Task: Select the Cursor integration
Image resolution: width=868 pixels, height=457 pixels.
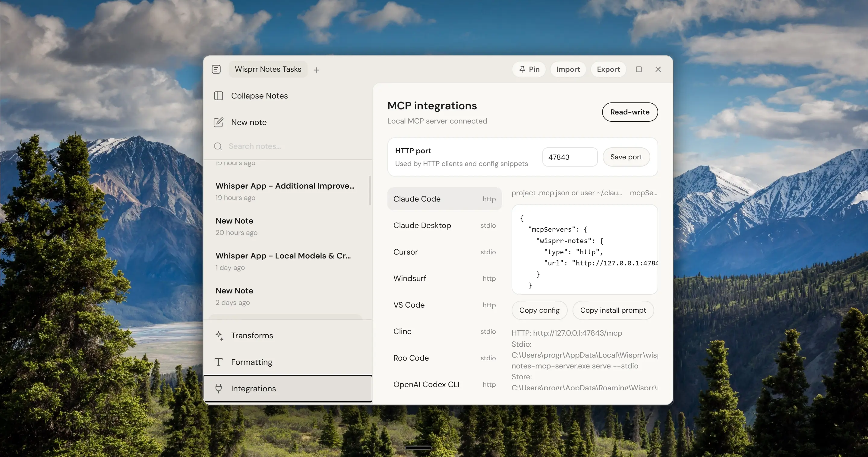Action: (444, 252)
